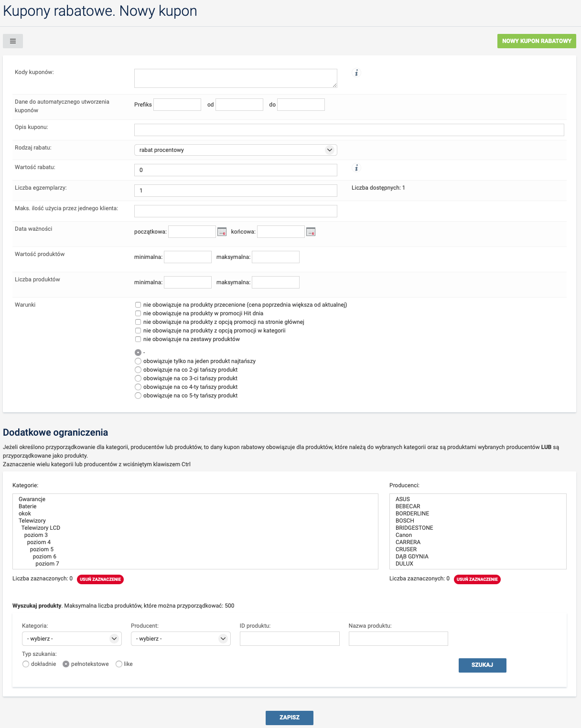Open the hamburger menu icon

click(13, 41)
